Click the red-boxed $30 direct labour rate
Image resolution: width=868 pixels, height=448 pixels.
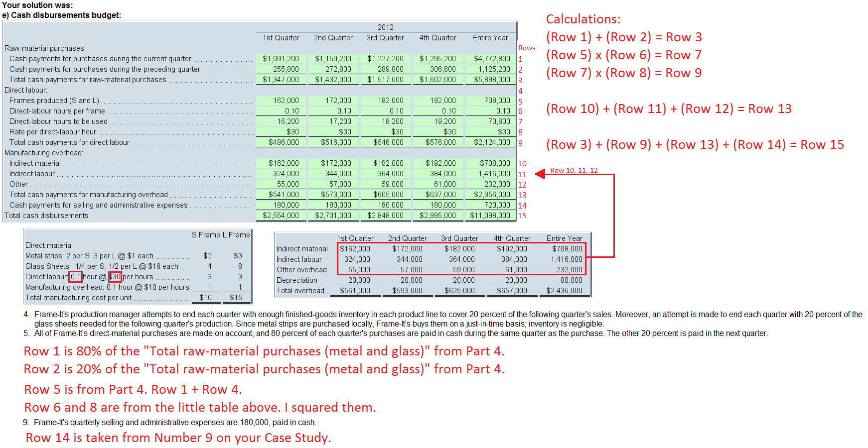tap(115, 277)
